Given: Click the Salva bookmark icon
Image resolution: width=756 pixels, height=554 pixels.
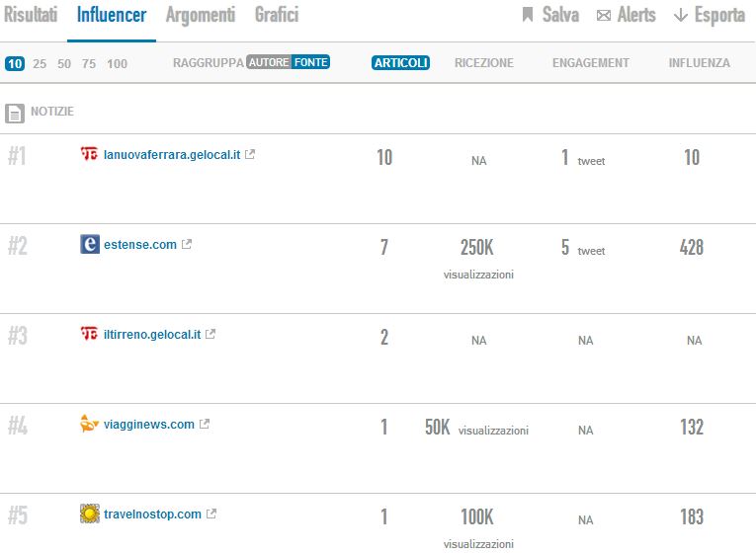Looking at the screenshot, I should (x=528, y=15).
